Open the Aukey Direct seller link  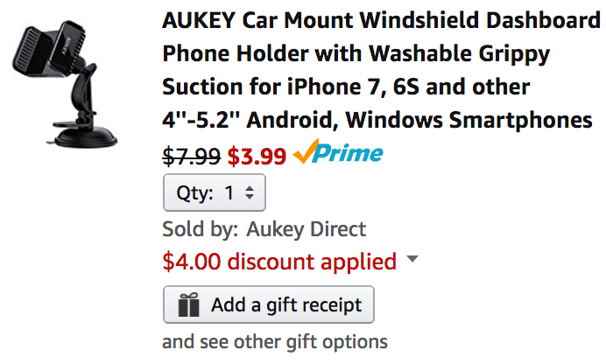[306, 229]
